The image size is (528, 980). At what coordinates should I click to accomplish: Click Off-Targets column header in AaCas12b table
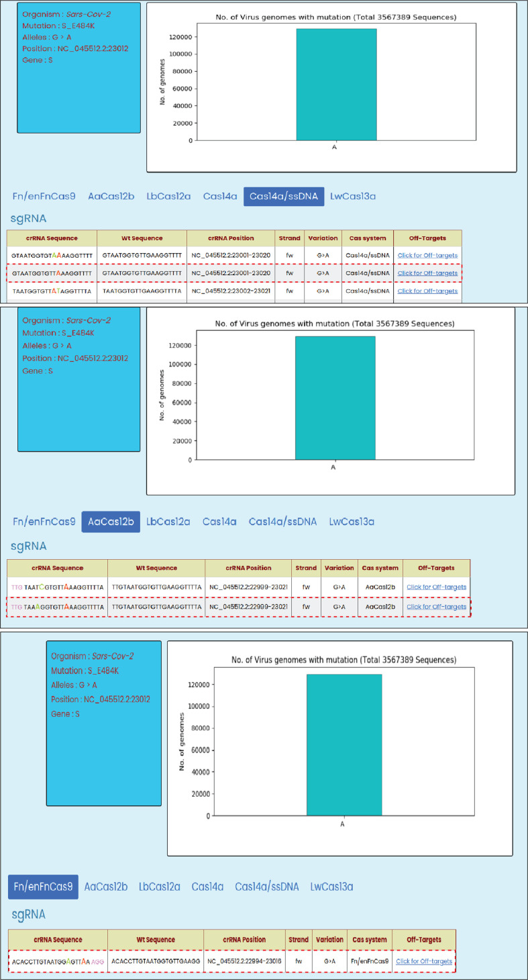437,568
